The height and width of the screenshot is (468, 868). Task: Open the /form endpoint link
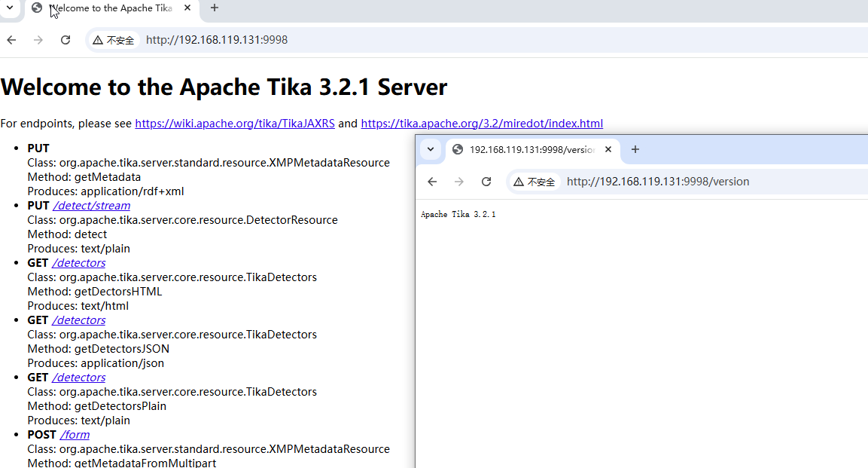pos(75,434)
